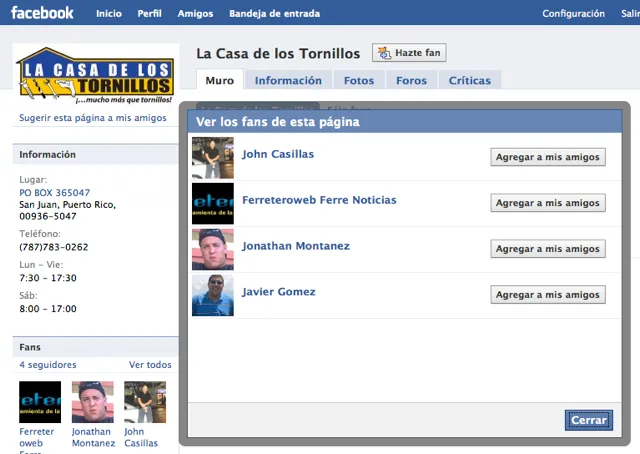Click John Casillas thumbnail in Fans sidebar
This screenshot has width=640, height=454.
[x=145, y=402]
